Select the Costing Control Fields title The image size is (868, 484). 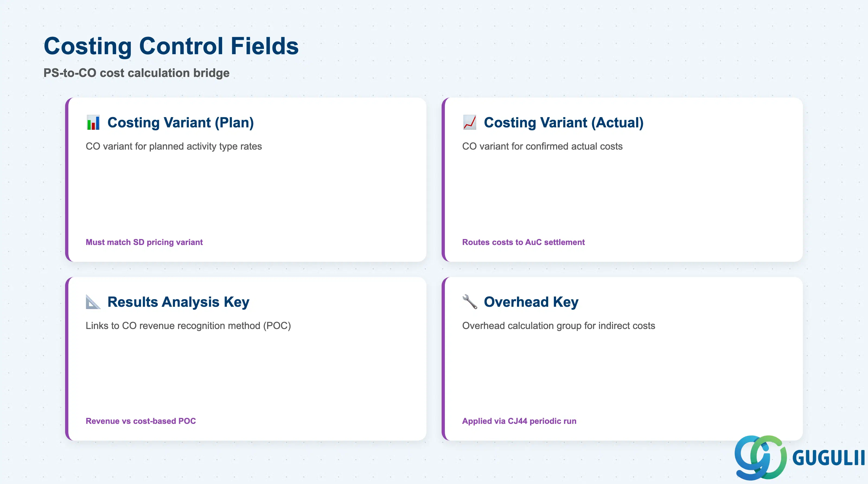click(171, 46)
